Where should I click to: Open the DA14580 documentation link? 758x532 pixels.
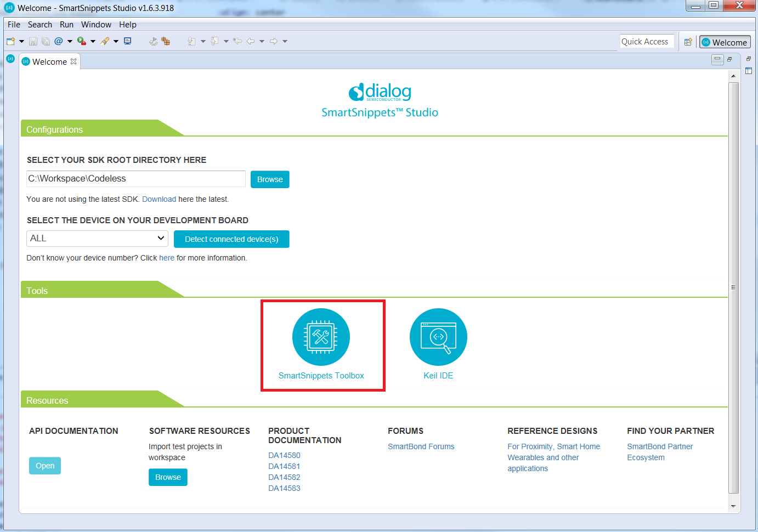click(x=284, y=455)
